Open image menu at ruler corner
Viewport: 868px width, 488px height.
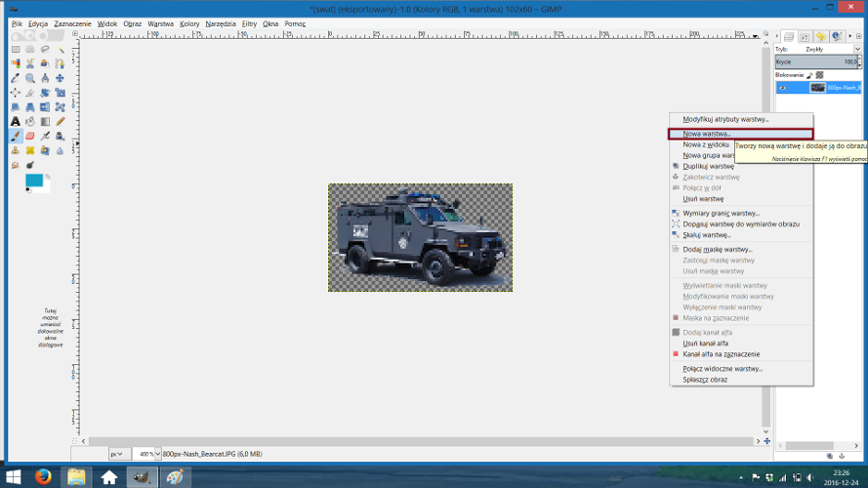75,34
